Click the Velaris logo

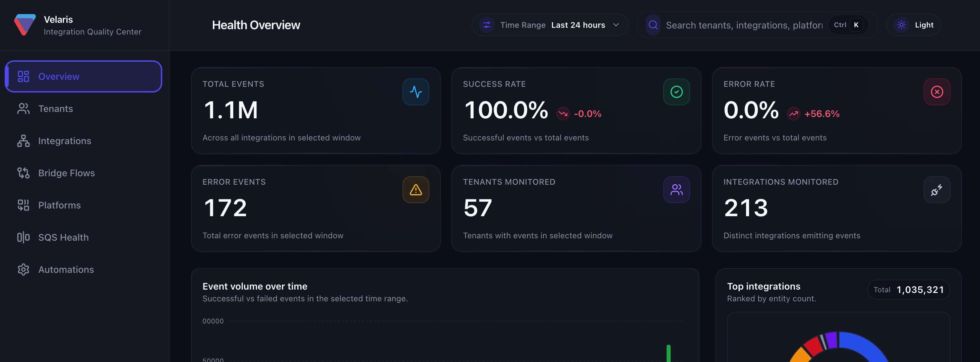click(24, 25)
